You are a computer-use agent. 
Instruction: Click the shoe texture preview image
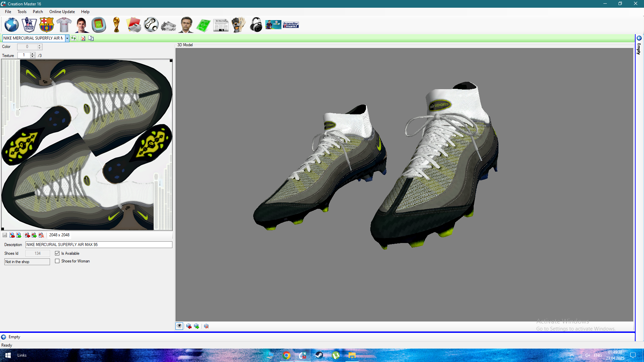pos(87,145)
